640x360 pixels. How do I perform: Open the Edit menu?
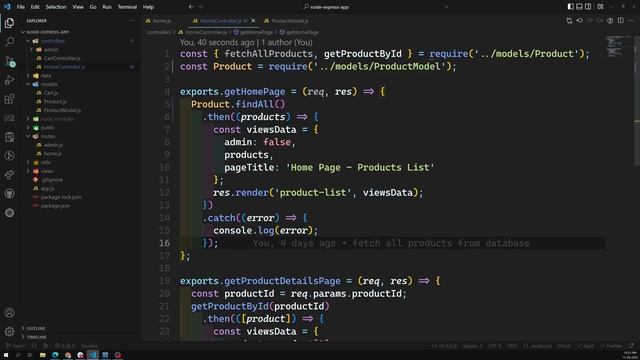(x=35, y=7)
